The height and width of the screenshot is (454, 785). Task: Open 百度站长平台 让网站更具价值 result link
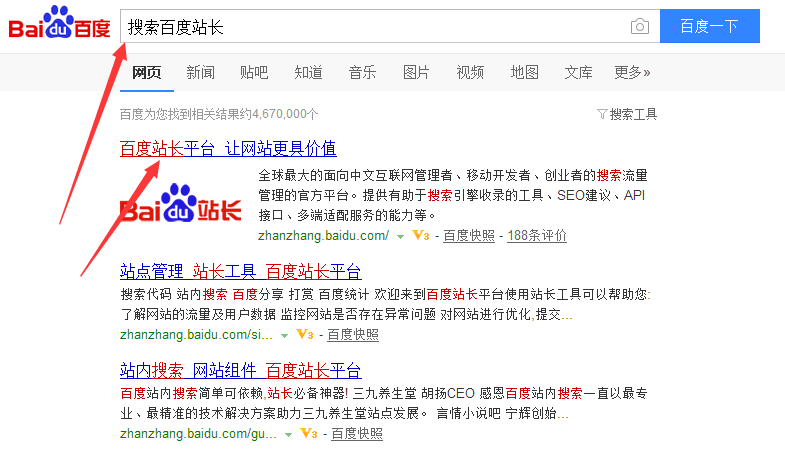[x=228, y=149]
